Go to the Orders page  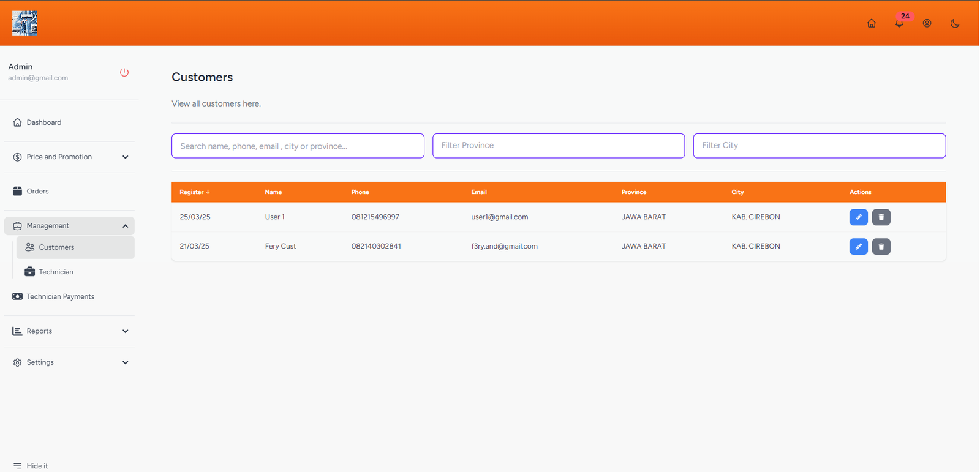click(x=37, y=192)
